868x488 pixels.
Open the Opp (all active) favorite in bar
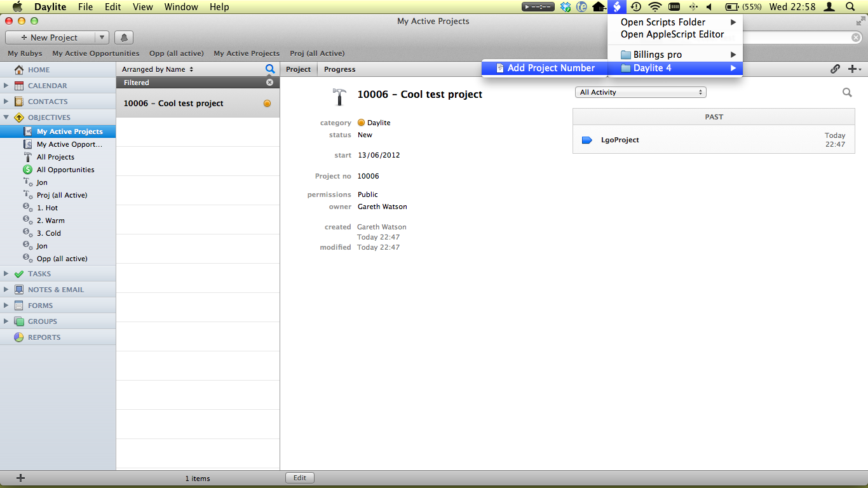(x=176, y=53)
